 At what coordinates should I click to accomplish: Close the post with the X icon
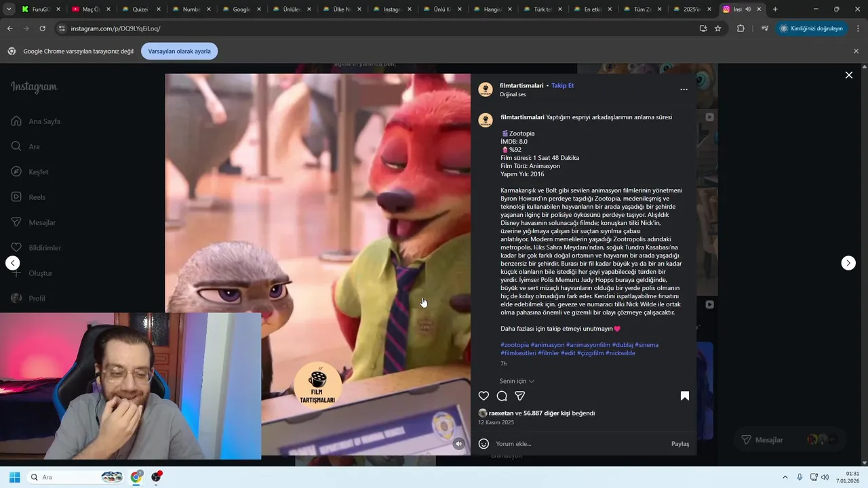[849, 75]
